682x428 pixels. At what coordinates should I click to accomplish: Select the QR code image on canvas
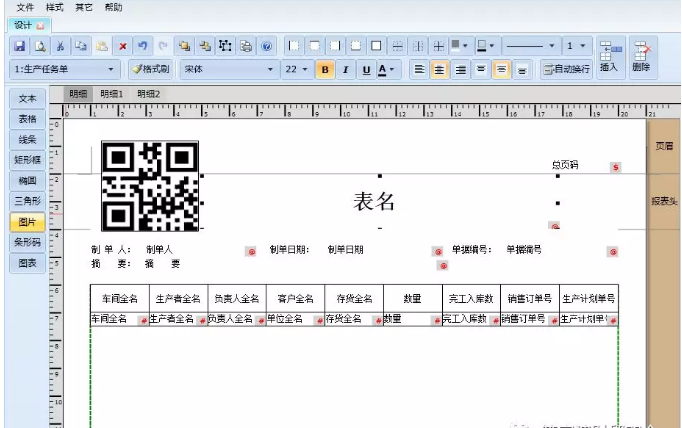pyautogui.click(x=150, y=186)
